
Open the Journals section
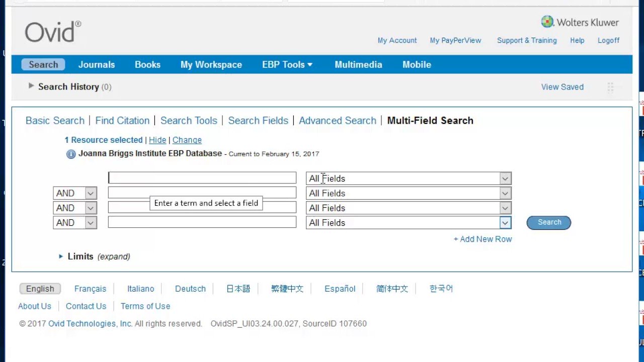96,64
